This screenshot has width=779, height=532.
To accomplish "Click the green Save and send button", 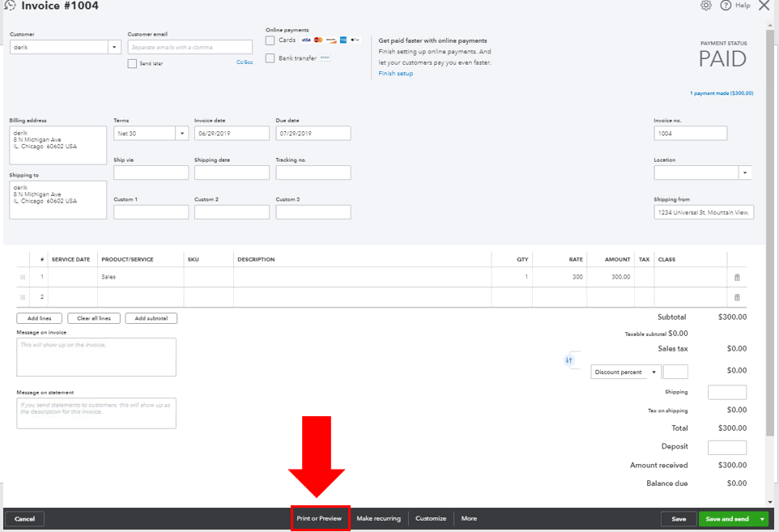I will click(727, 519).
